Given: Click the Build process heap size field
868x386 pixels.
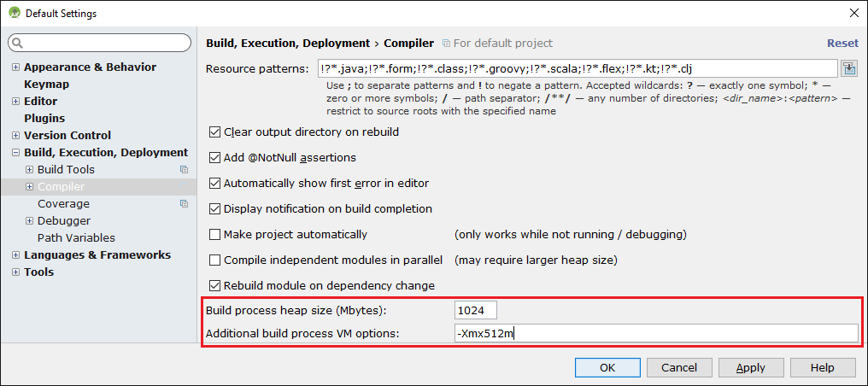Looking at the screenshot, I should (x=475, y=310).
